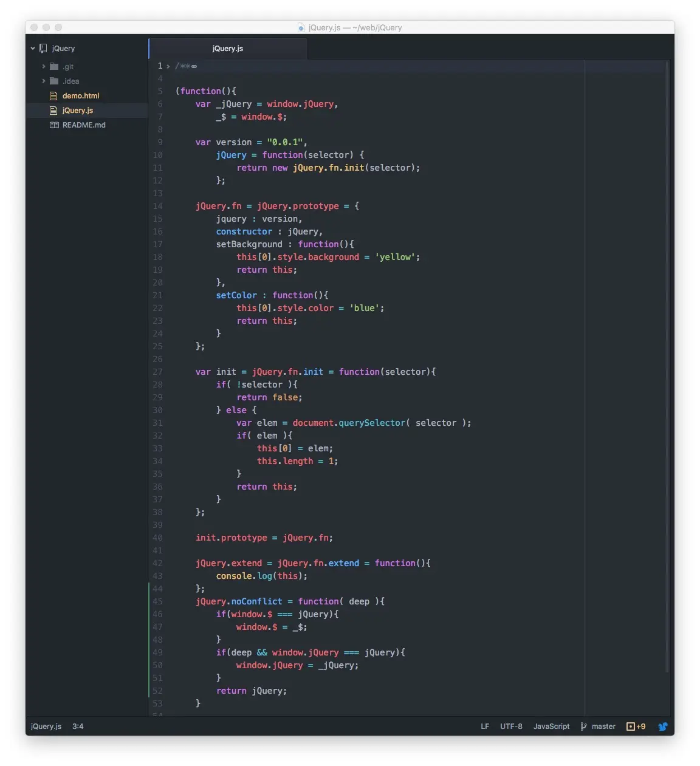Click 'setBackground' on line 17
This screenshot has height=766, width=700.
point(249,245)
